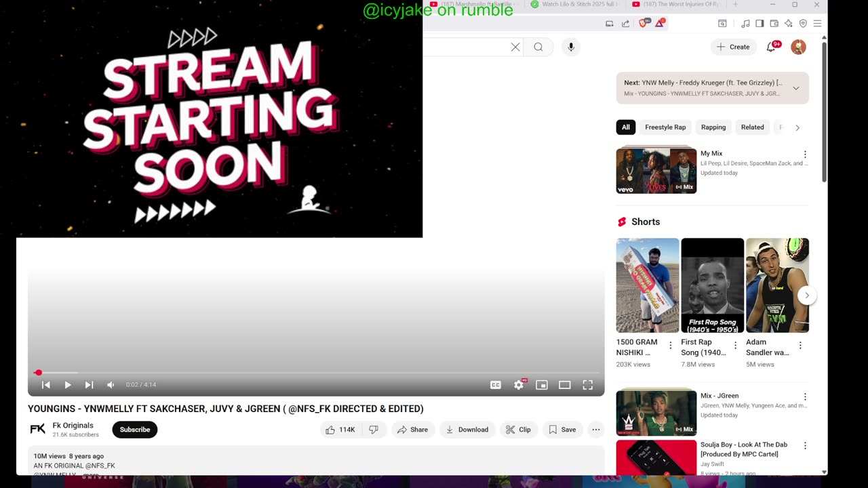
Task: Open options for First Rap Song short
Action: coord(735,346)
